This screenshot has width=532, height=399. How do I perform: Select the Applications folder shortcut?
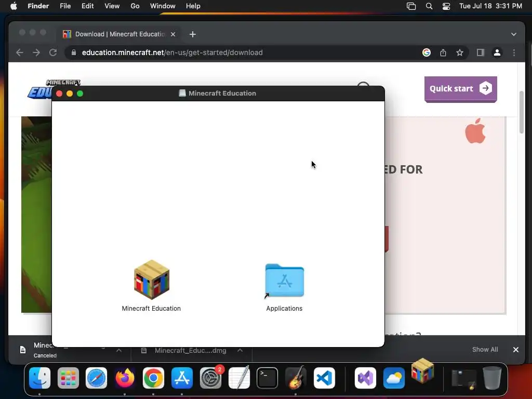tap(284, 281)
